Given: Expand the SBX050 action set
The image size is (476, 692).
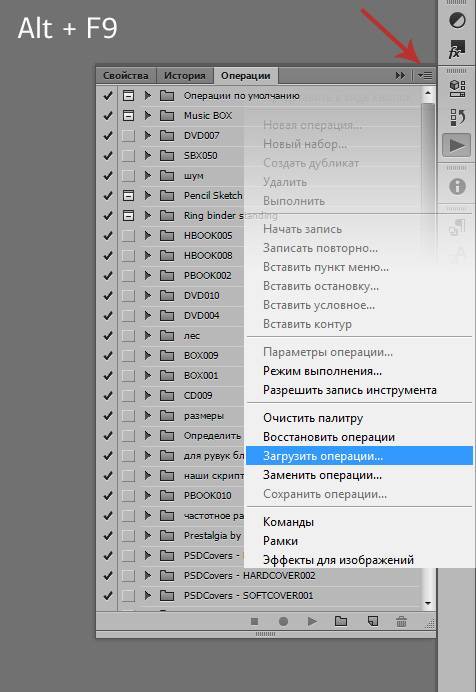Looking at the screenshot, I should coord(148,155).
